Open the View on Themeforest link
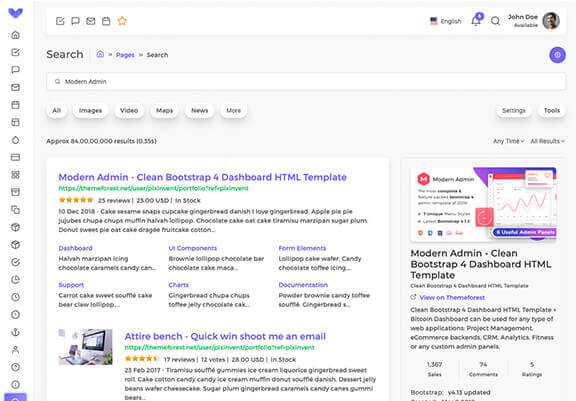Screen dimensions: 576x401 tap(452, 297)
